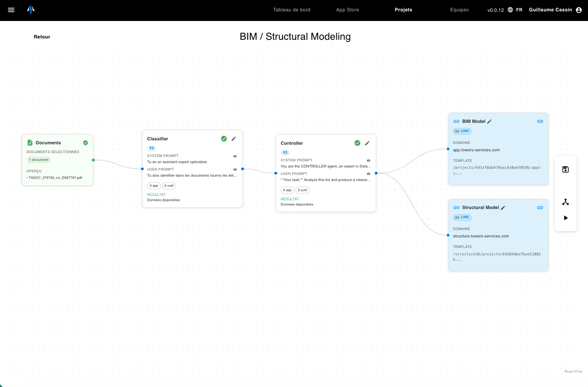588x387 pixels.
Task: Open the App Store menu item
Action: 347,10
